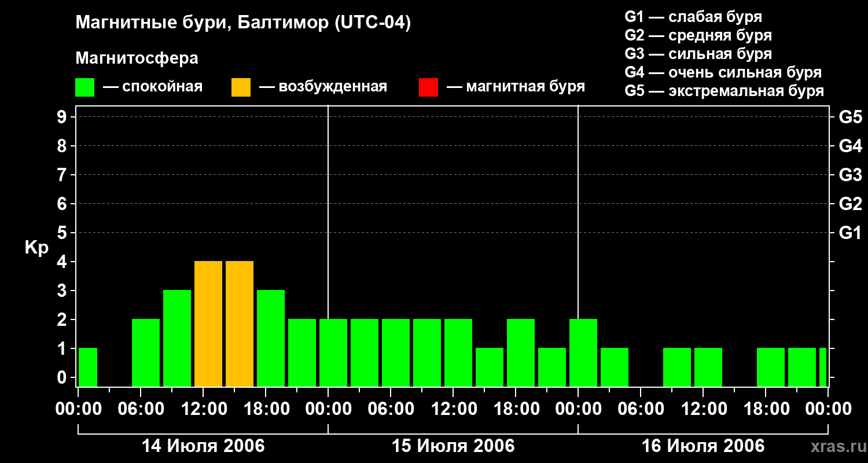
Task: Click the G4 label on right axis
Action: [x=850, y=146]
